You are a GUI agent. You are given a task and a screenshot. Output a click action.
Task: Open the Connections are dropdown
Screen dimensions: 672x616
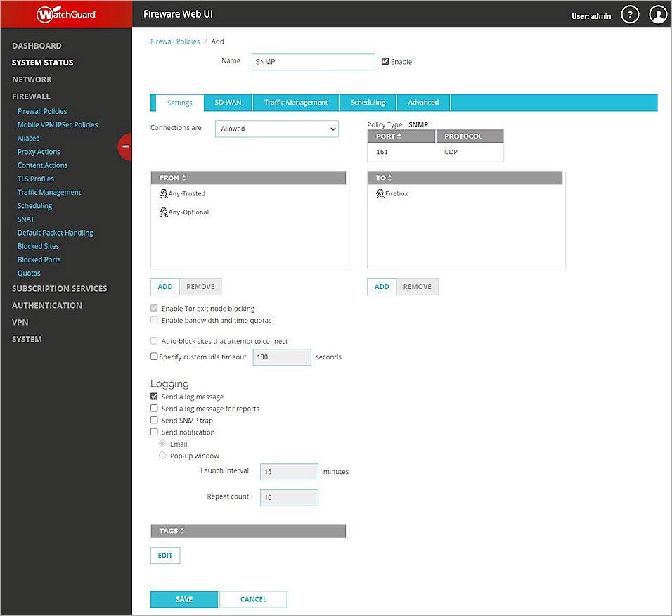coord(276,129)
